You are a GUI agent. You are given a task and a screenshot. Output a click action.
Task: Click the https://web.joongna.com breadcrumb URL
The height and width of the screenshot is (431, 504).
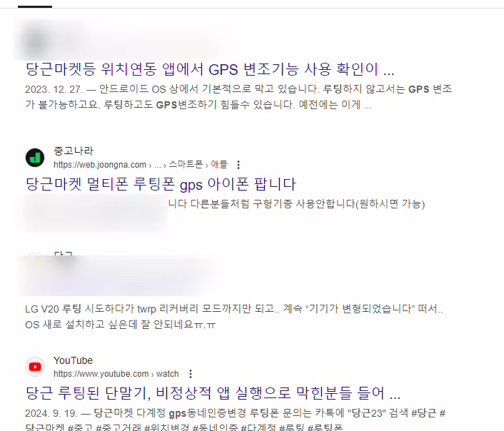tap(100, 165)
